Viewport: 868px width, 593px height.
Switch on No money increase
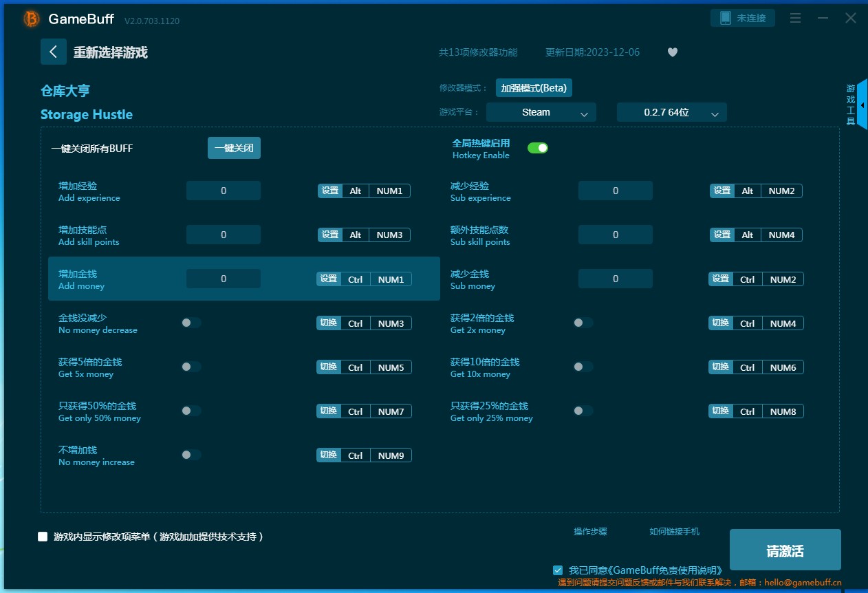[x=191, y=455]
